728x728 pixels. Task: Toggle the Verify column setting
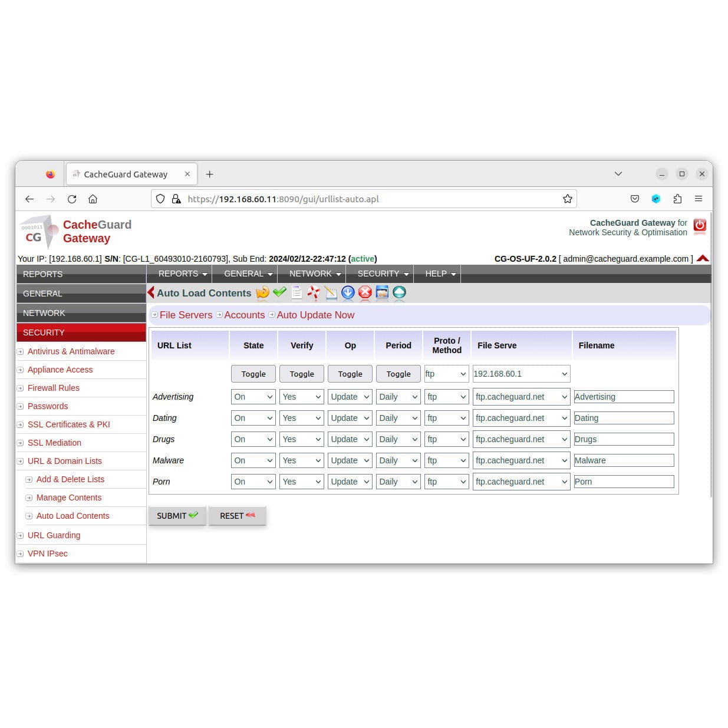click(x=301, y=374)
